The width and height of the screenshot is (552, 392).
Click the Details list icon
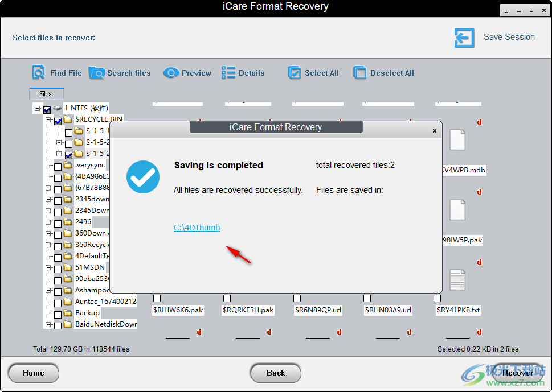pyautogui.click(x=228, y=73)
